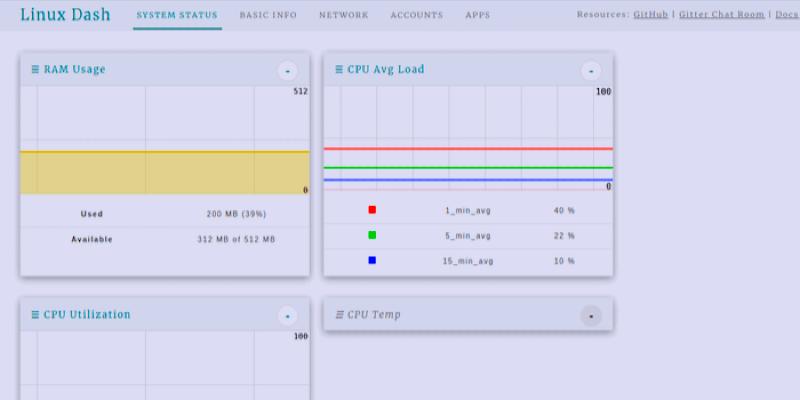
Task: Collapse the RAM Usage panel
Action: [287, 71]
